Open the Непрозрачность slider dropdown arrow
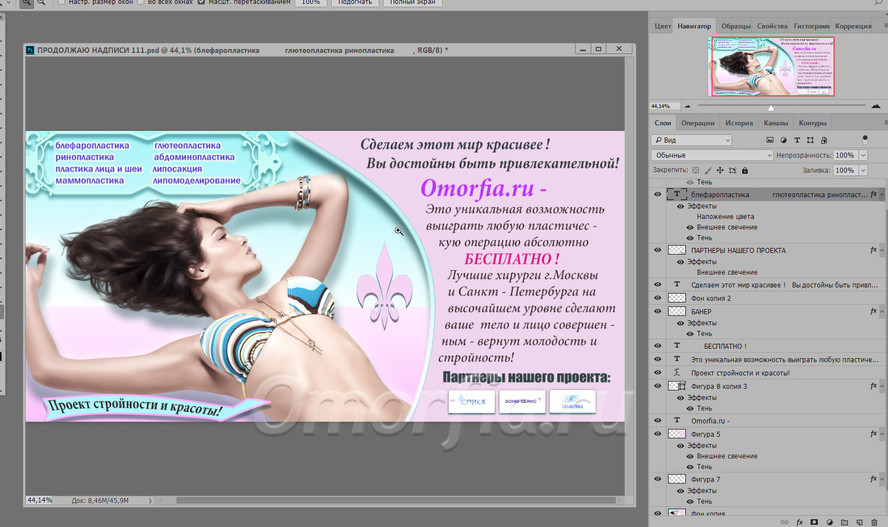The width and height of the screenshot is (888, 527). (863, 155)
